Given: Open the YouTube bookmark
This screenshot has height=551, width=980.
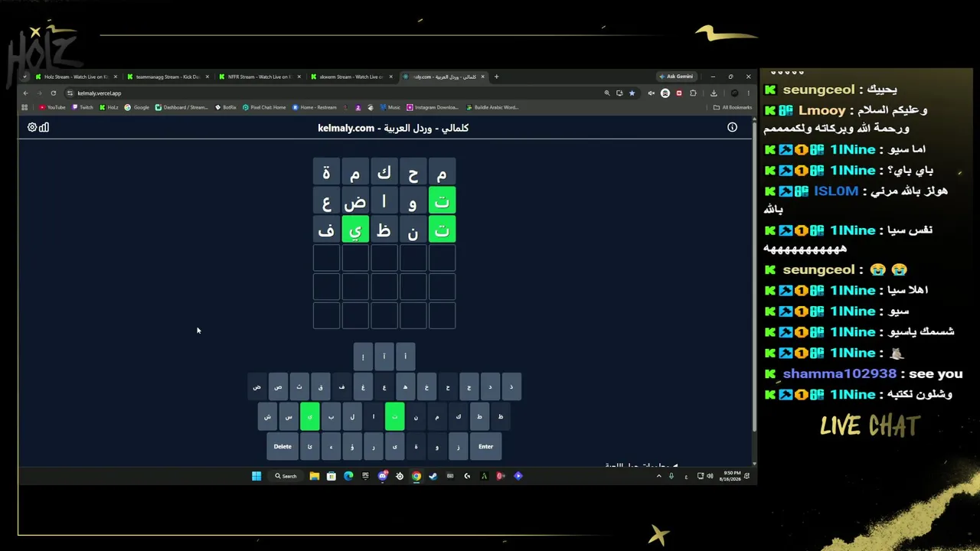Looking at the screenshot, I should (52, 108).
